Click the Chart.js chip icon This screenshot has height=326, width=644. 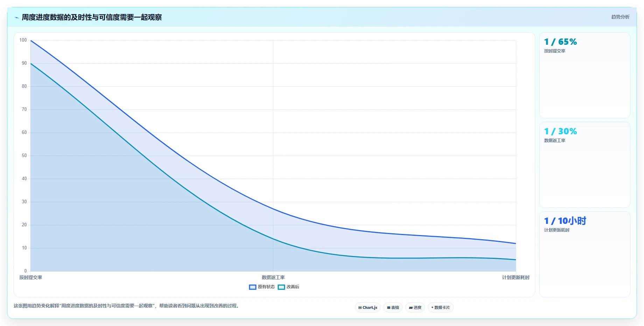[360, 308]
